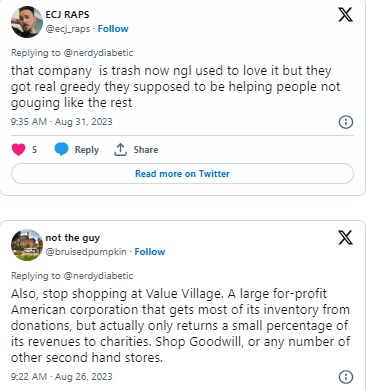This screenshot has width=367, height=390.
Task: Click the Share text label
Action: tap(146, 150)
